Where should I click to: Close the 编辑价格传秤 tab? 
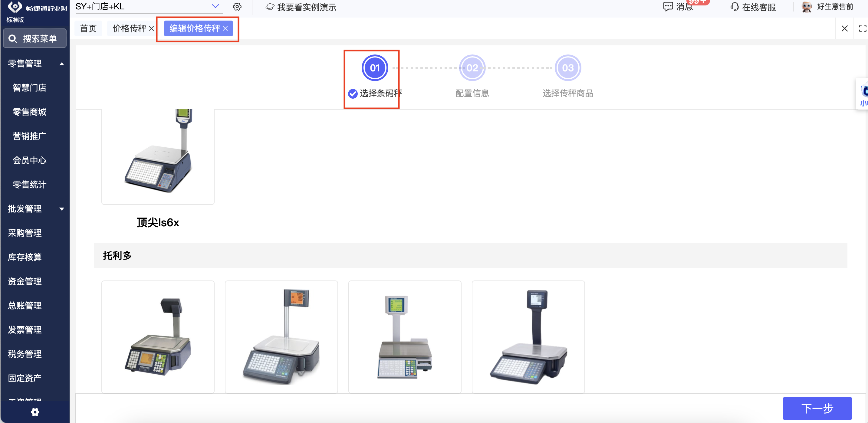225,29
